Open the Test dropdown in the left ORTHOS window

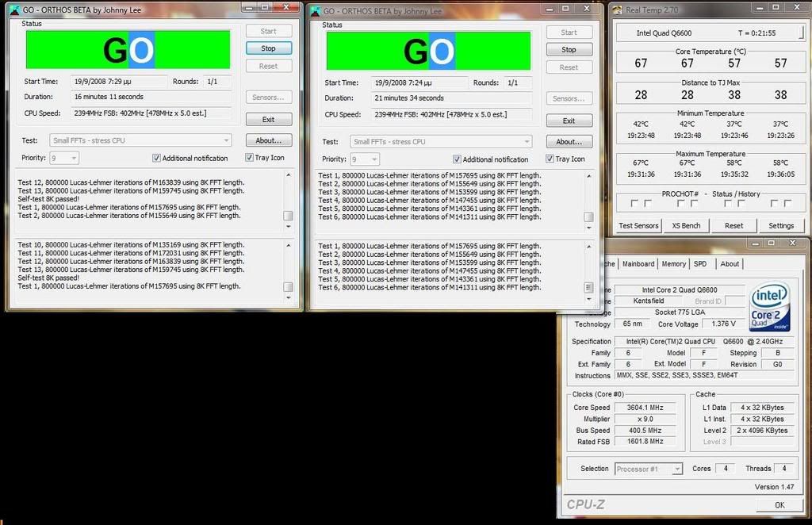140,140
